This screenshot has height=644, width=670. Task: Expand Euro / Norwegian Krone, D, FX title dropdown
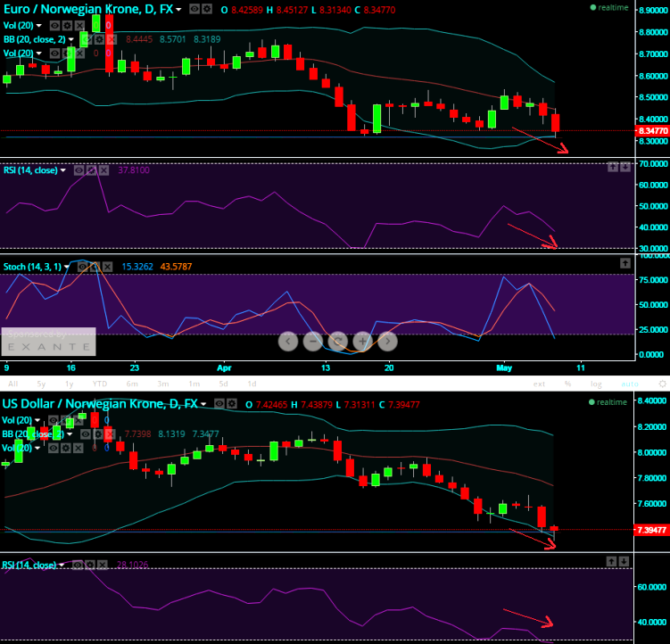(178, 10)
